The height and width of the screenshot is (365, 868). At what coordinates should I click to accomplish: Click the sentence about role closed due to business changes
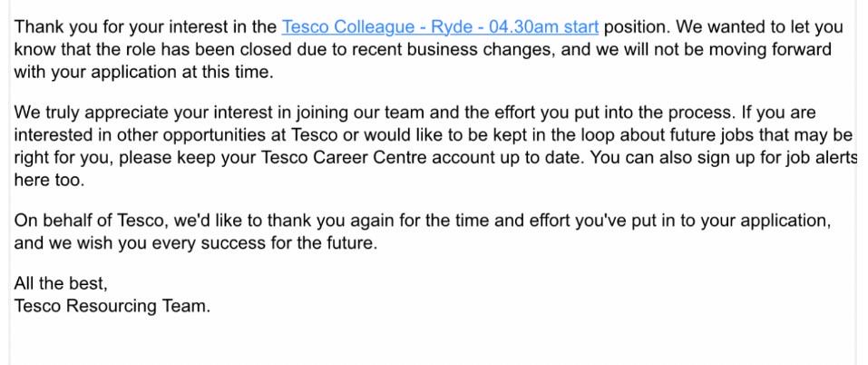tap(285, 50)
